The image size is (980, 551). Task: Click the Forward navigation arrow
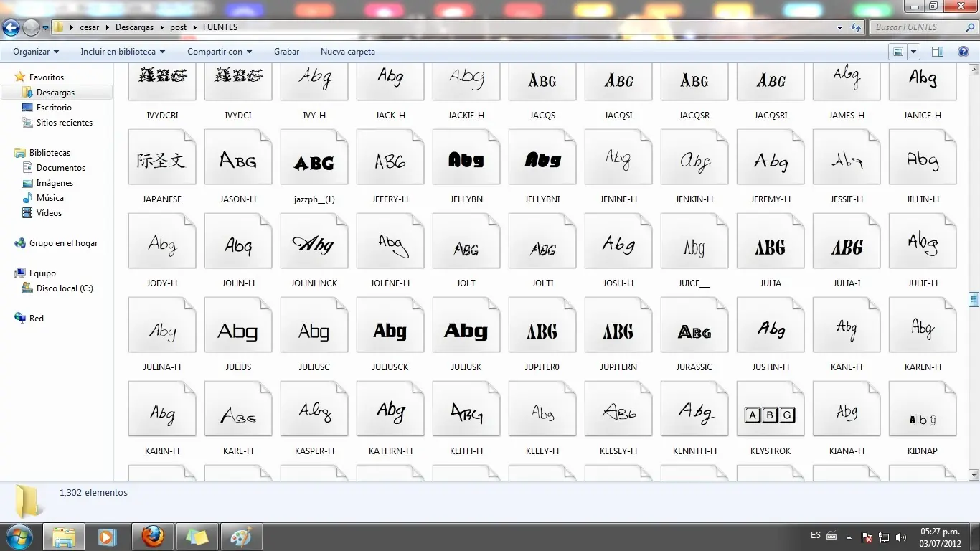[x=31, y=27]
